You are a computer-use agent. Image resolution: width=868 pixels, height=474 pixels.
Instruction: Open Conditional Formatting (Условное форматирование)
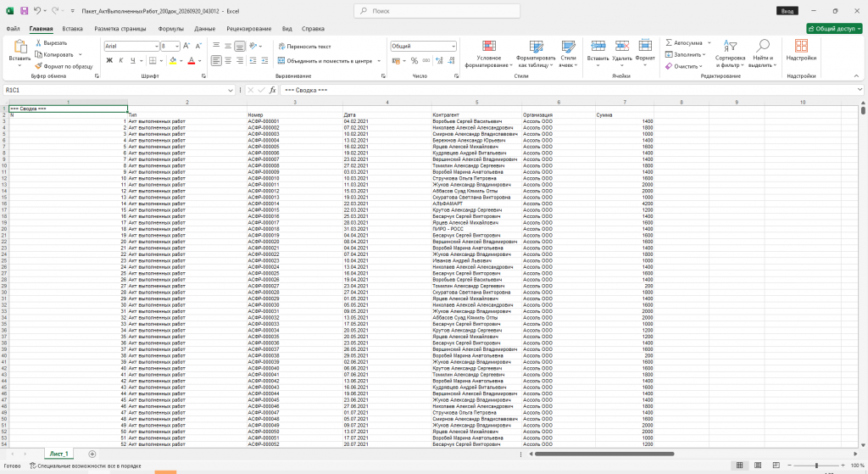(x=489, y=53)
